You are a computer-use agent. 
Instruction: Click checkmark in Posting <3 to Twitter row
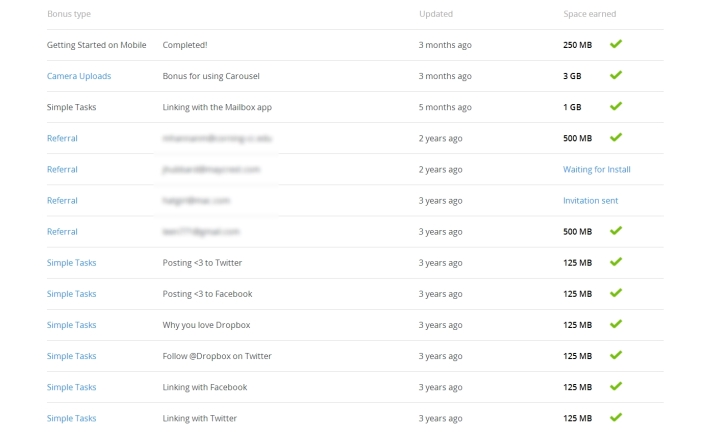coord(616,262)
